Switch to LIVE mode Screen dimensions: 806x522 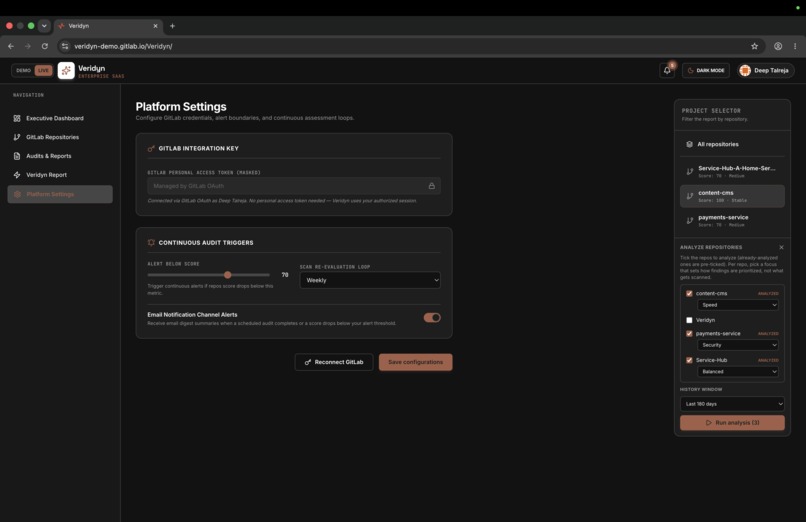(x=43, y=70)
